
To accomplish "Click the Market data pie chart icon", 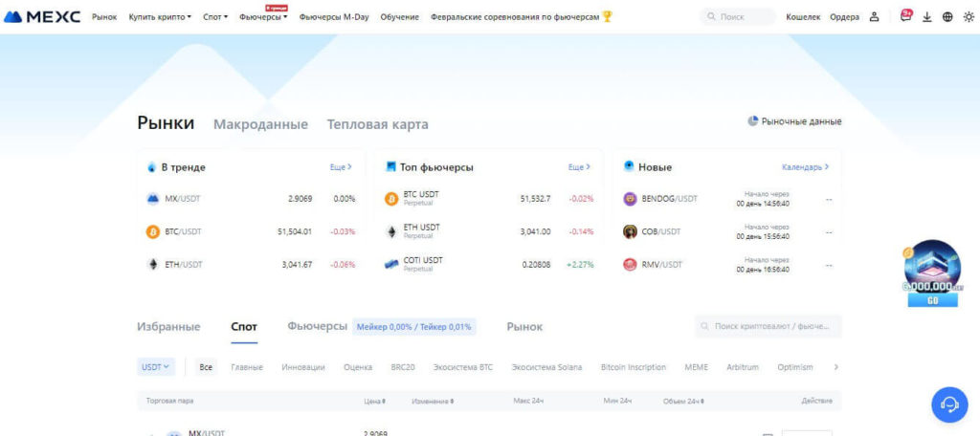I will pyautogui.click(x=753, y=121).
